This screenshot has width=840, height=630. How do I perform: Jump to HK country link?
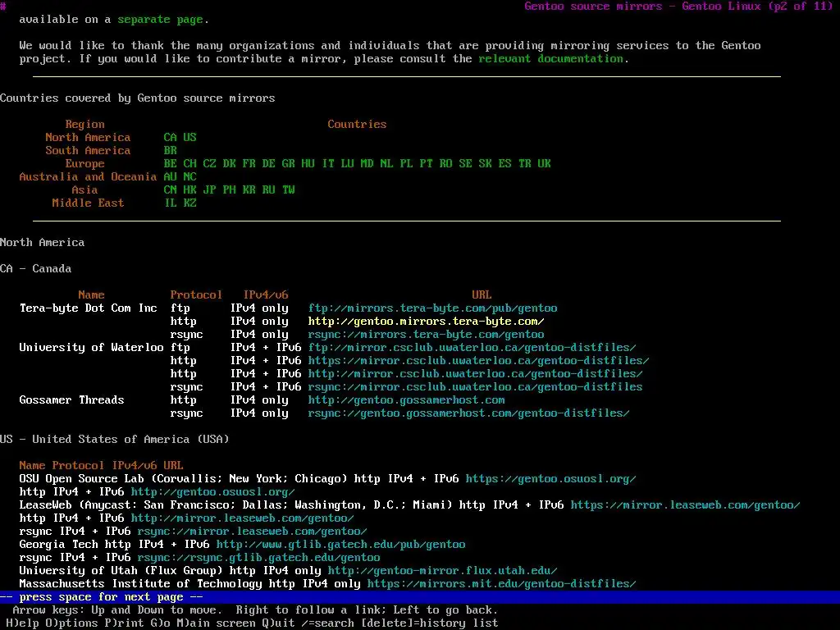click(189, 190)
